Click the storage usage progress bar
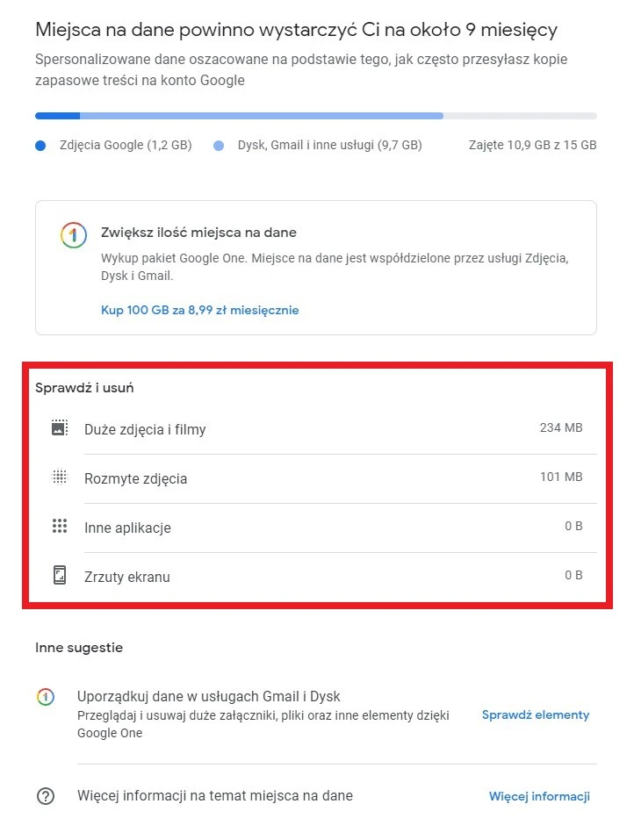 point(315,115)
